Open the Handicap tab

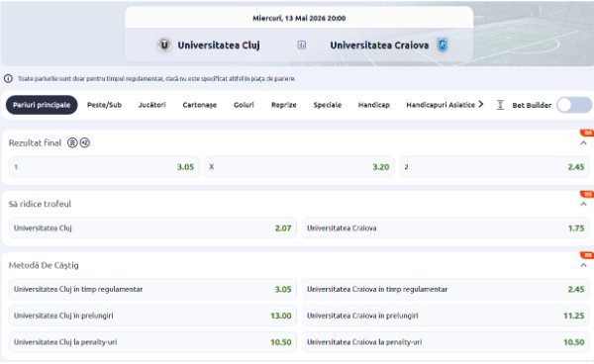pyautogui.click(x=374, y=105)
